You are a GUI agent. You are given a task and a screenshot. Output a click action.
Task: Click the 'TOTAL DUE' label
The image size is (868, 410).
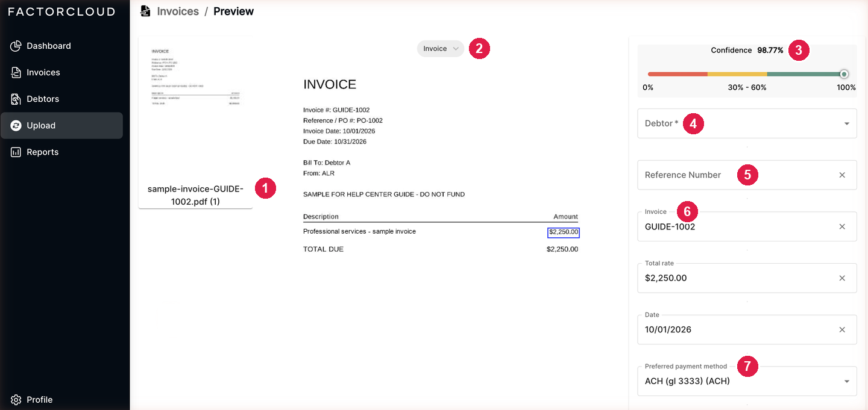click(323, 249)
